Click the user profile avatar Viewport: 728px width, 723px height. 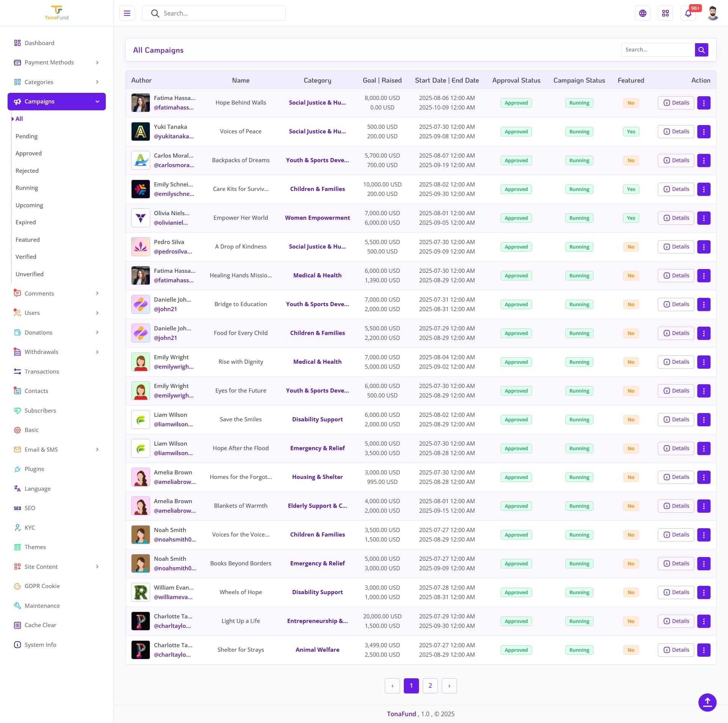712,13
